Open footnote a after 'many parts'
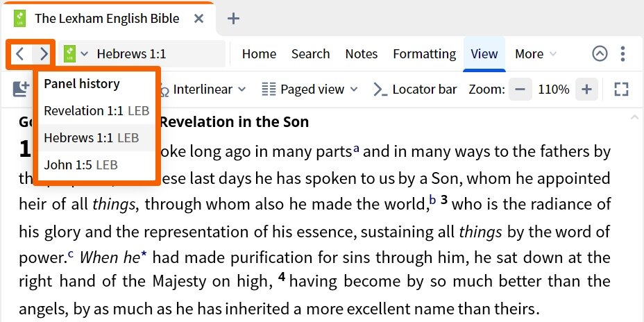The height and width of the screenshot is (322, 644). pos(356,149)
